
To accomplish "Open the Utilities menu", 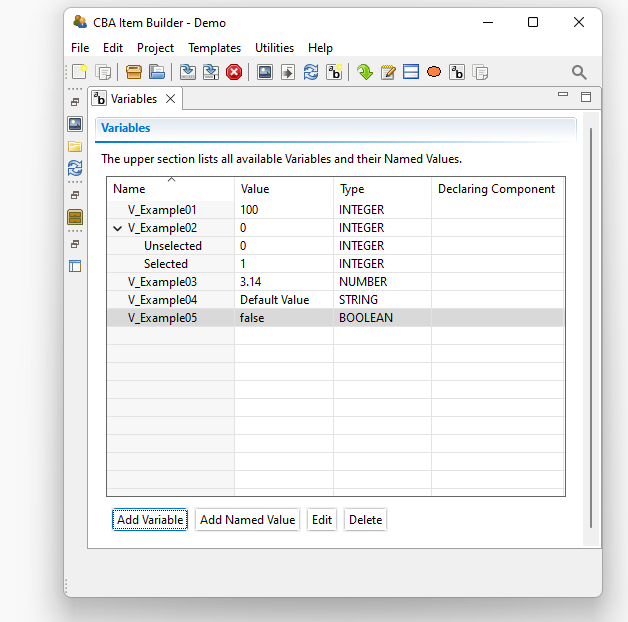I will tap(274, 48).
